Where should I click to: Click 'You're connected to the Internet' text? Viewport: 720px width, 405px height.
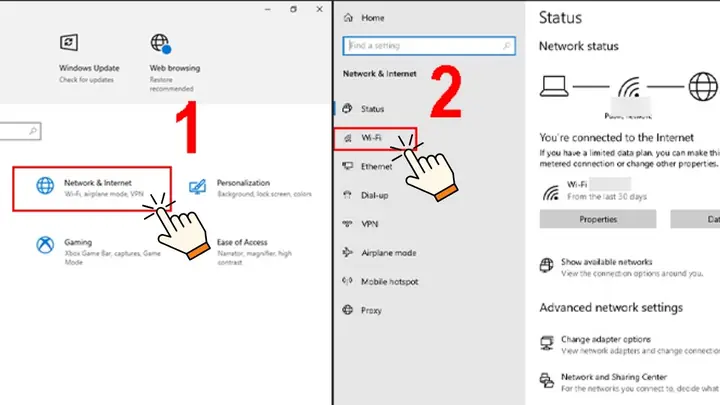pyautogui.click(x=616, y=137)
